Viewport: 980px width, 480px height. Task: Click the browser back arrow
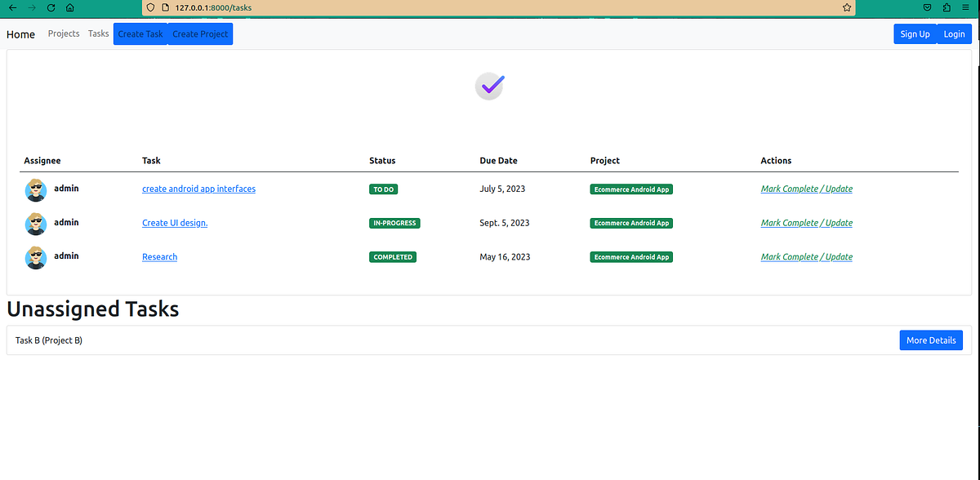point(11,7)
